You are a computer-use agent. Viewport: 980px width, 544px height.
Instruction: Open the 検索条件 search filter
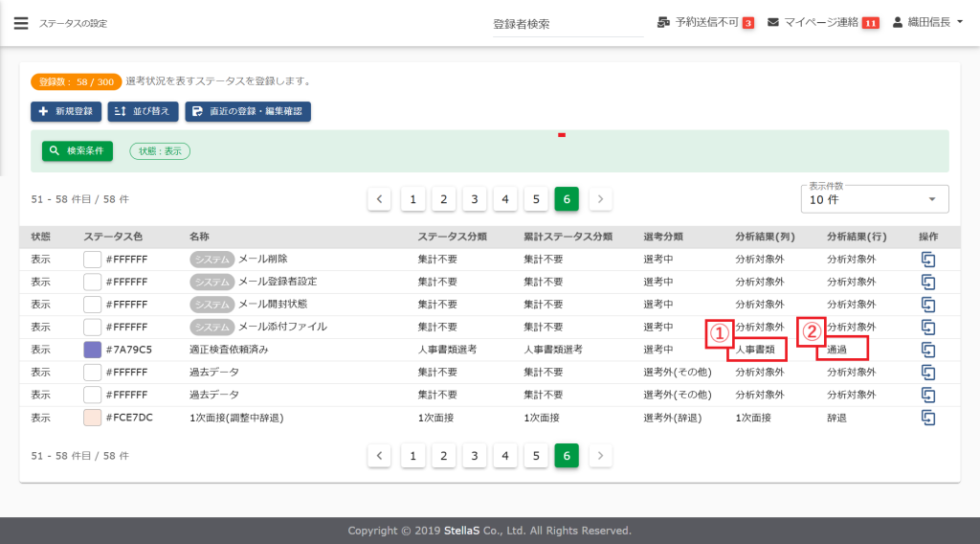(x=78, y=151)
